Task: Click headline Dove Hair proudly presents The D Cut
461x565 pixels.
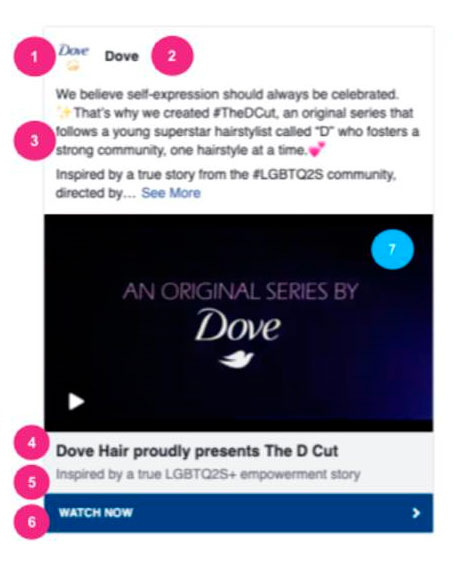Action: click(x=197, y=451)
